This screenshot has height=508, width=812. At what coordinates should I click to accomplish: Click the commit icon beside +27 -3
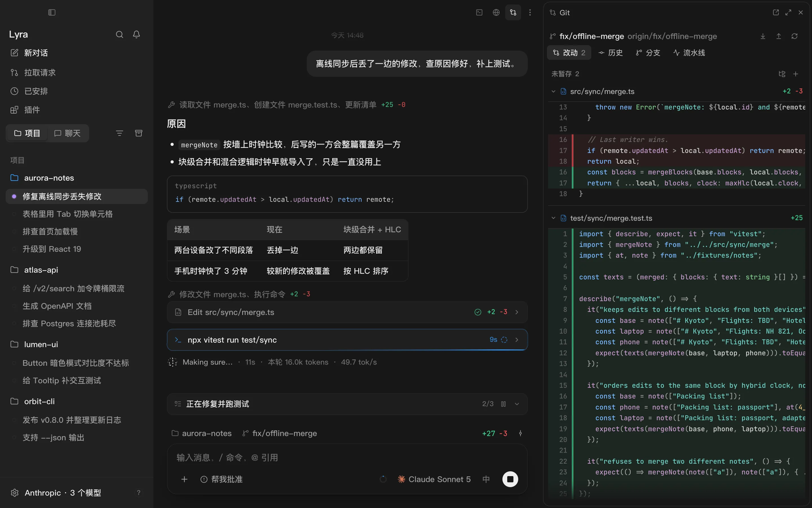pyautogui.click(x=520, y=433)
